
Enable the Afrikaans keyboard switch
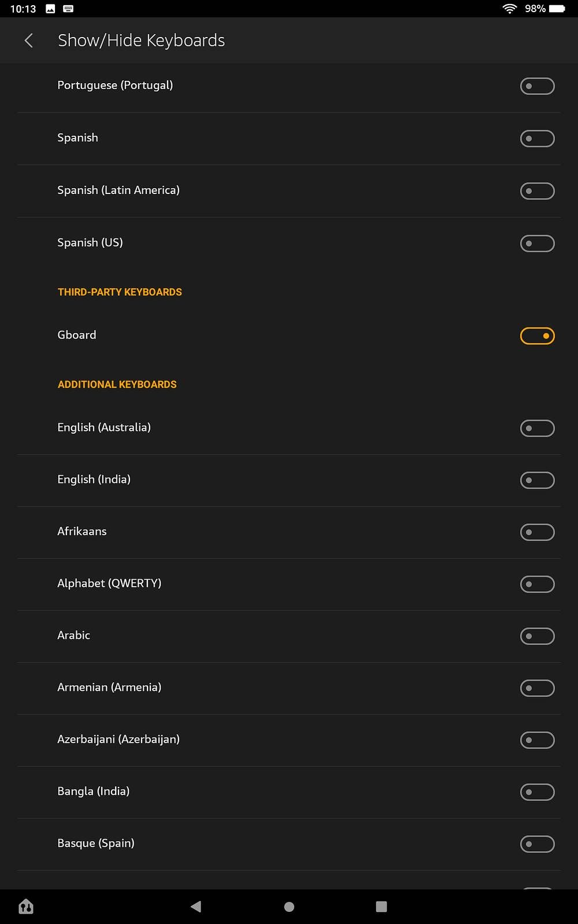coord(537,532)
